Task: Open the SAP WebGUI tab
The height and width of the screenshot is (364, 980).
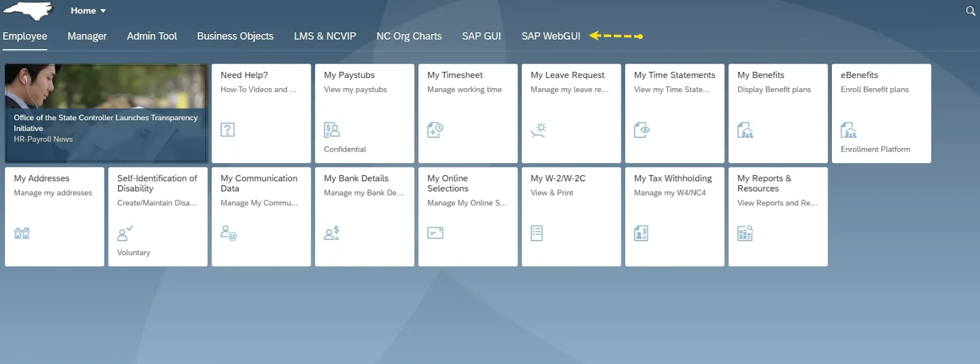Action: point(551,36)
